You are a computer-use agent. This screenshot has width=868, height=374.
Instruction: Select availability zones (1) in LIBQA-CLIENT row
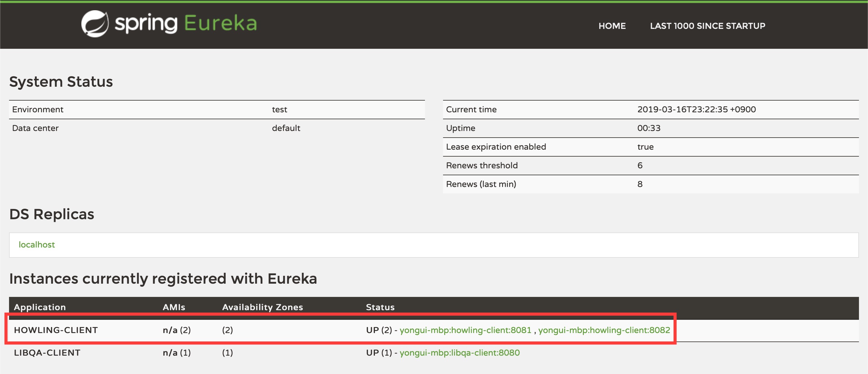click(228, 353)
